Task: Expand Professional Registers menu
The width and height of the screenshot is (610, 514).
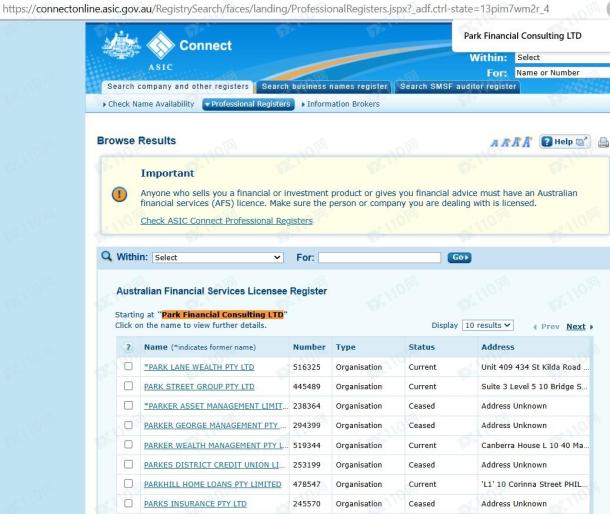Action: pyautogui.click(x=248, y=104)
